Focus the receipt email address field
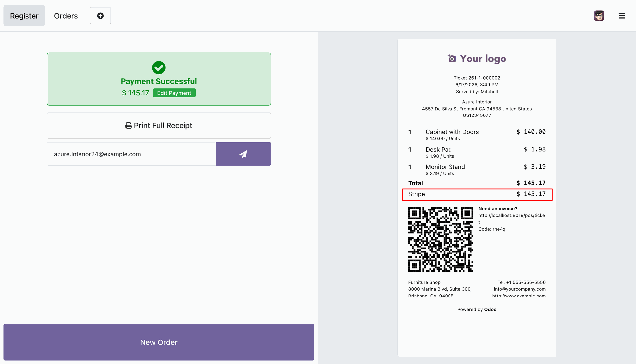Viewport: 636px width, 364px height. [131, 154]
